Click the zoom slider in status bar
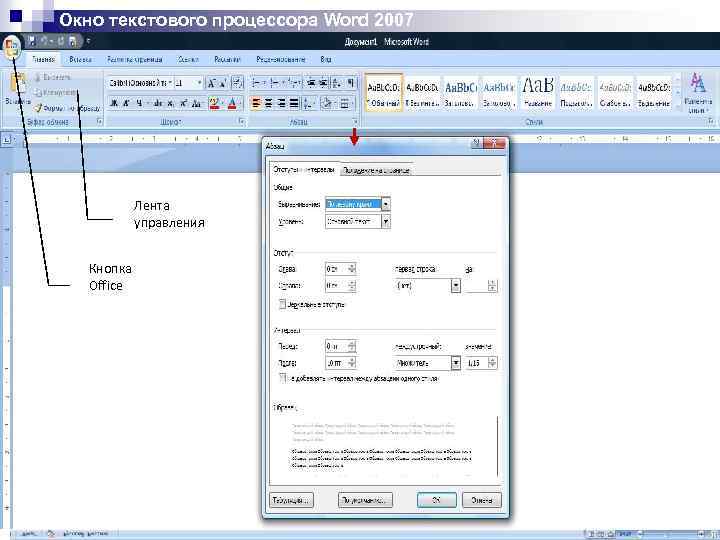The width and height of the screenshot is (720, 540). pos(670,534)
